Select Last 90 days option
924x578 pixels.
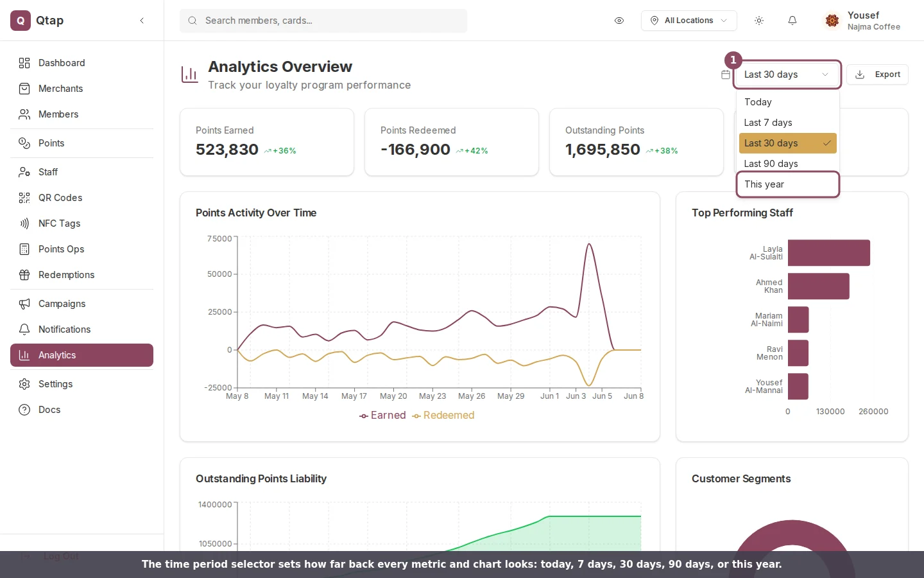click(788, 164)
